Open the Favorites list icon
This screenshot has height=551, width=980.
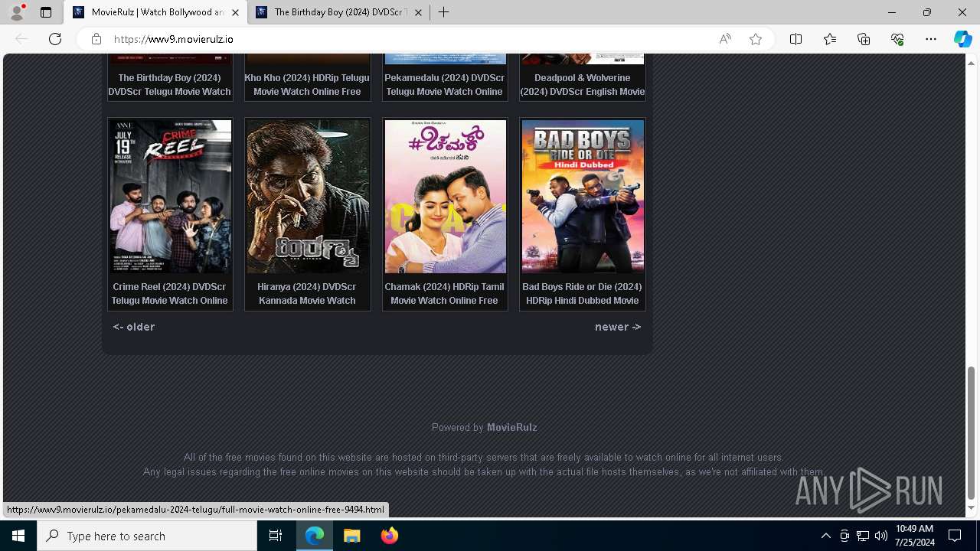coord(830,39)
